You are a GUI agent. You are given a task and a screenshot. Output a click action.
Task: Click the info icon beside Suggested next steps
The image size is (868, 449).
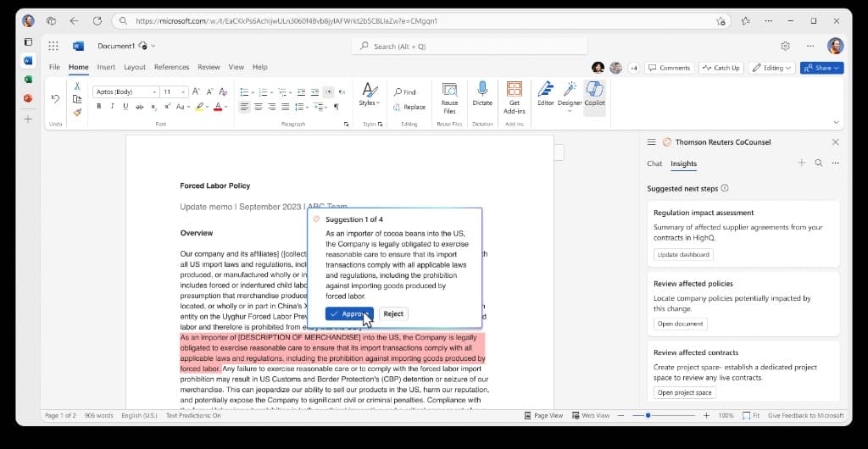point(725,188)
